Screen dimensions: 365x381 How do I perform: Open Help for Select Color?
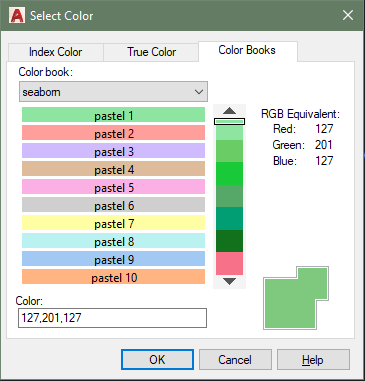click(313, 359)
